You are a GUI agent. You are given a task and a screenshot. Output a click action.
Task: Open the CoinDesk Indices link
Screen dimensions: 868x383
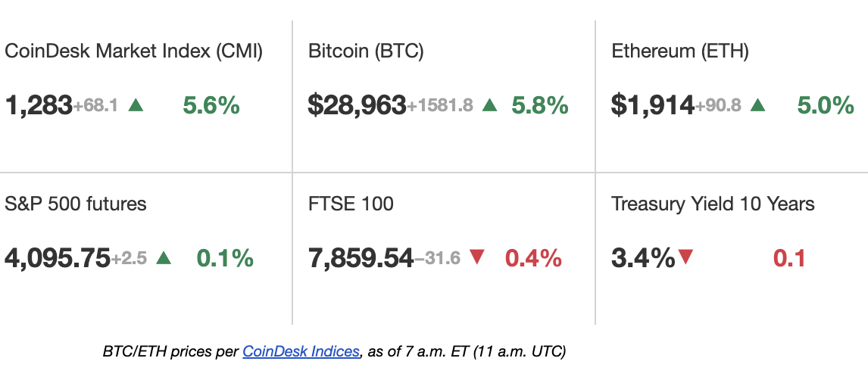pos(301,351)
